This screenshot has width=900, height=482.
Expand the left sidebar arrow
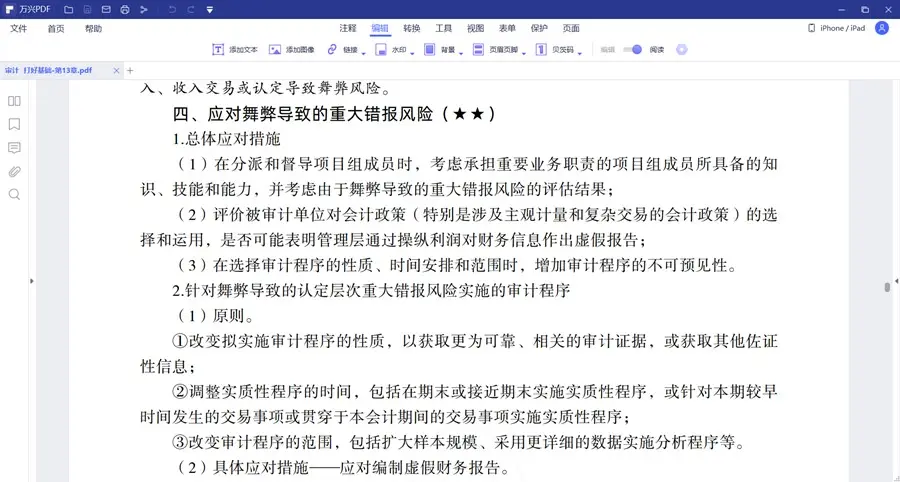(32, 281)
